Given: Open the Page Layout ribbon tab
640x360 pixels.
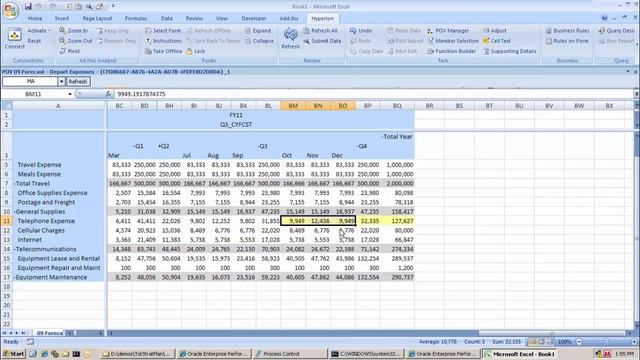Looking at the screenshot, I should click(x=97, y=18).
